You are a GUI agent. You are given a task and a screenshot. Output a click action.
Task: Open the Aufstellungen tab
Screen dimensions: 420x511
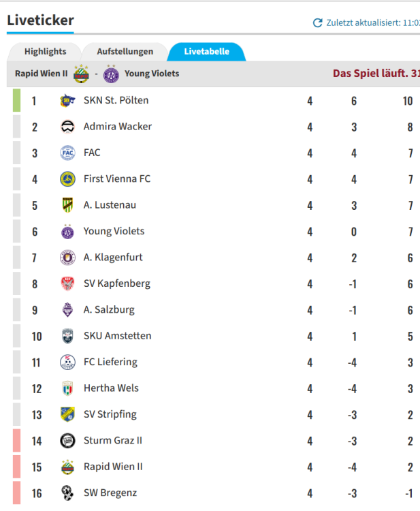[x=125, y=52]
